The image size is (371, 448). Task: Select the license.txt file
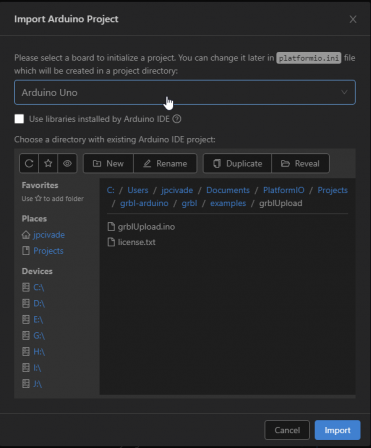[136, 242]
